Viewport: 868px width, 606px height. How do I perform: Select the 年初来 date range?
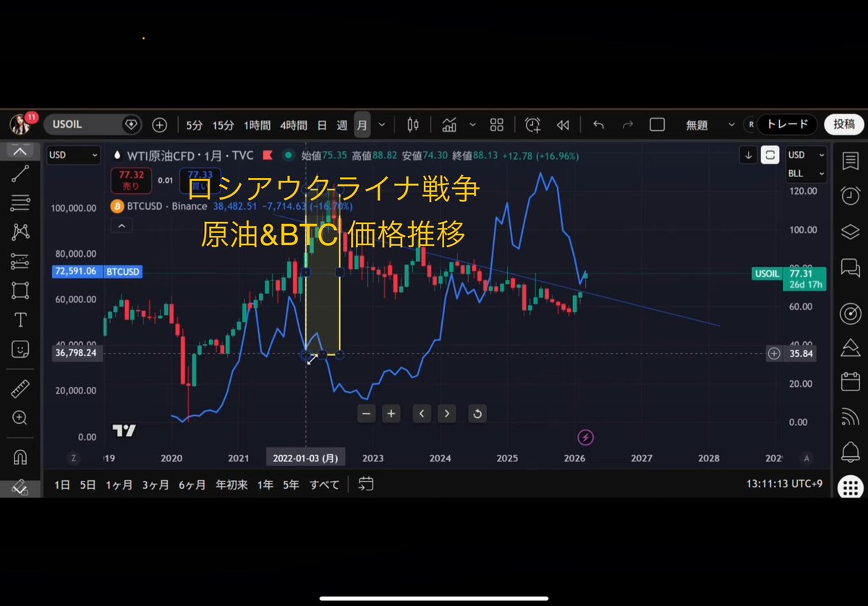pos(231,485)
